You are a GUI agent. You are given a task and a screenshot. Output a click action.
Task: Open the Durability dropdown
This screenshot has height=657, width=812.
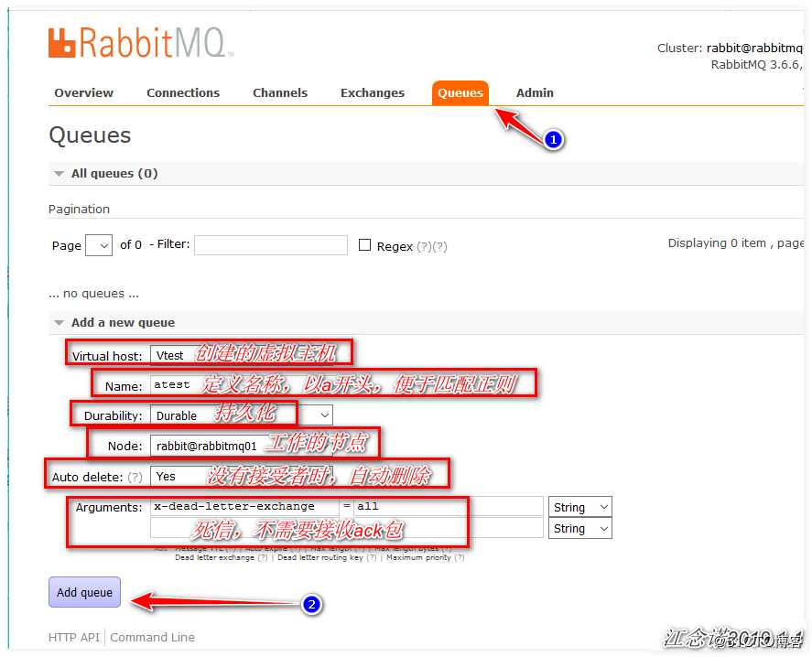click(x=242, y=415)
